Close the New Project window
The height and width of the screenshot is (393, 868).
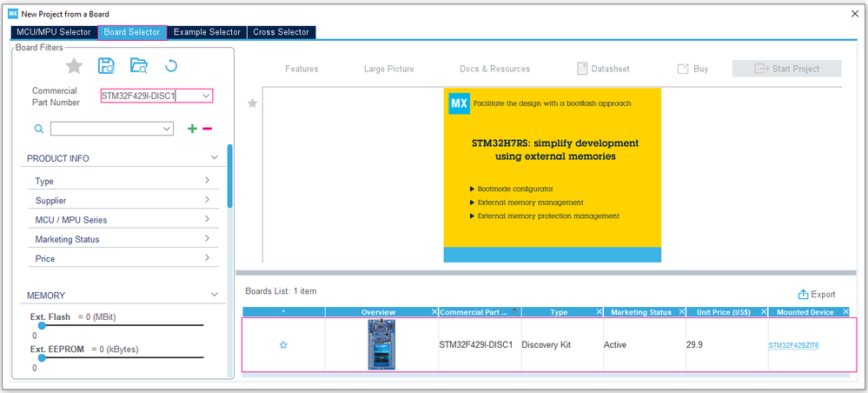855,14
